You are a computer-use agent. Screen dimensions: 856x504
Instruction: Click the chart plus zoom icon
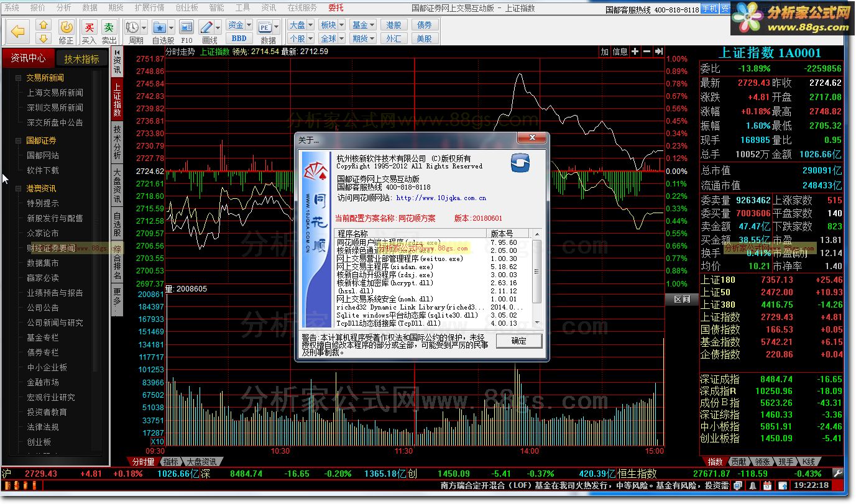pos(635,52)
